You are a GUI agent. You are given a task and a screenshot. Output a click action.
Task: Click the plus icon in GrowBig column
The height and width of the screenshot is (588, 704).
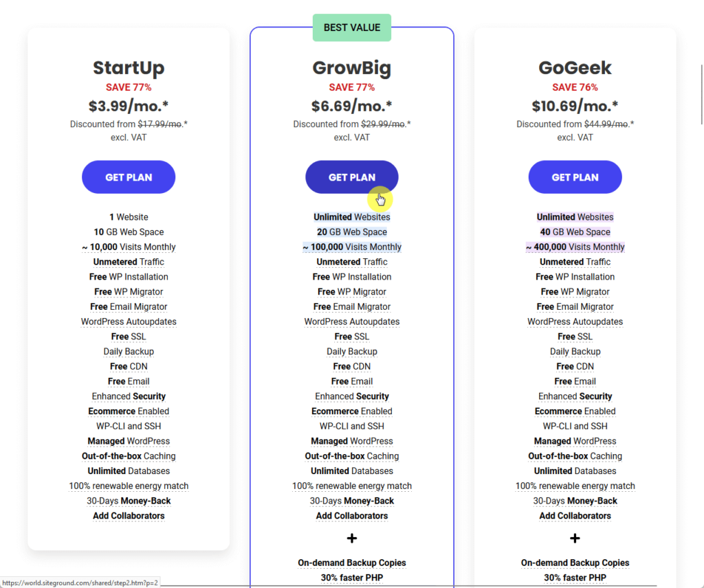pyautogui.click(x=352, y=539)
